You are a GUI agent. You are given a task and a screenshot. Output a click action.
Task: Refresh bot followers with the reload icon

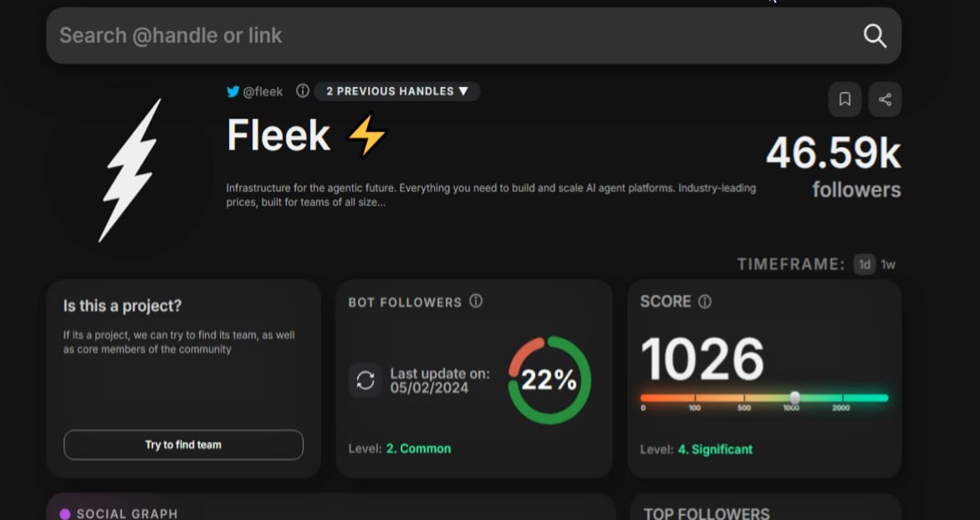tap(365, 380)
